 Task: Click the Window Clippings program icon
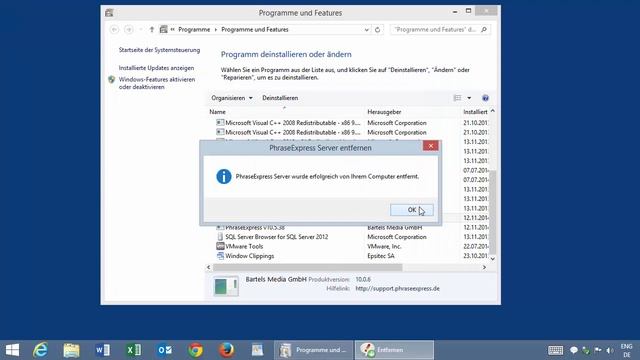point(220,256)
